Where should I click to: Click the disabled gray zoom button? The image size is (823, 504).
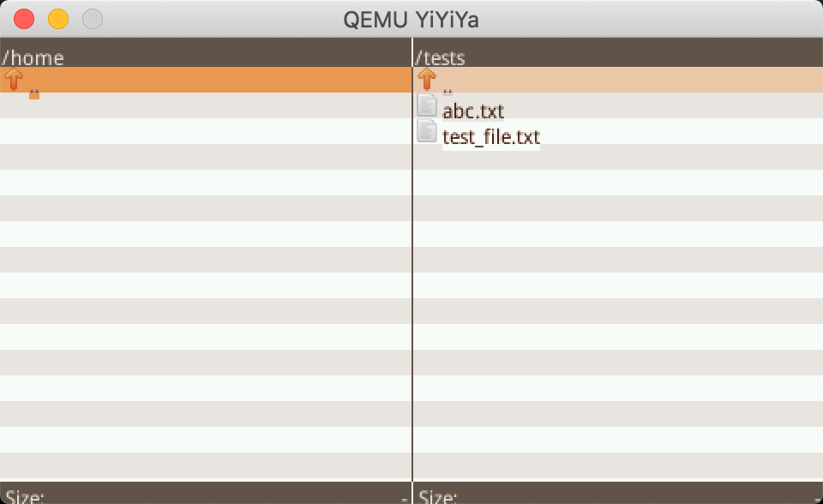coord(93,19)
